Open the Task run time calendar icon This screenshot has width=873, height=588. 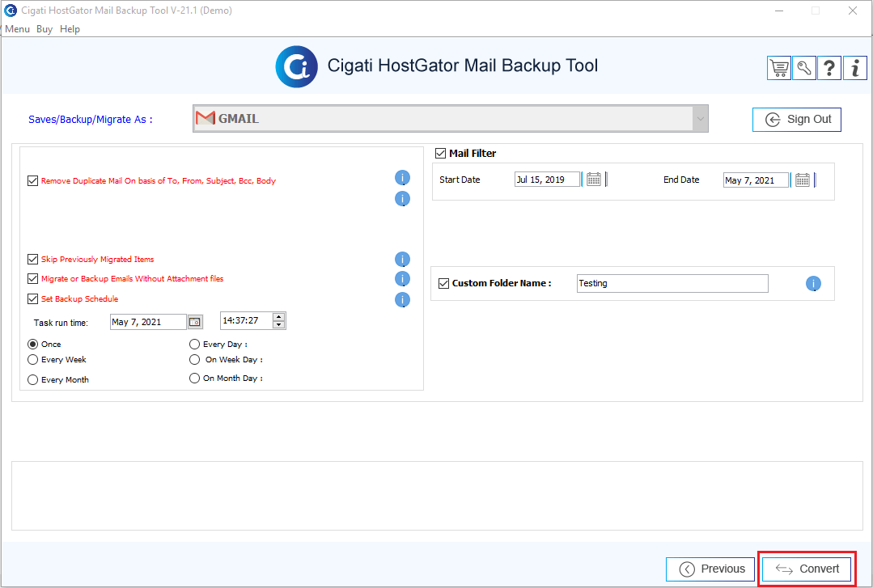click(195, 322)
